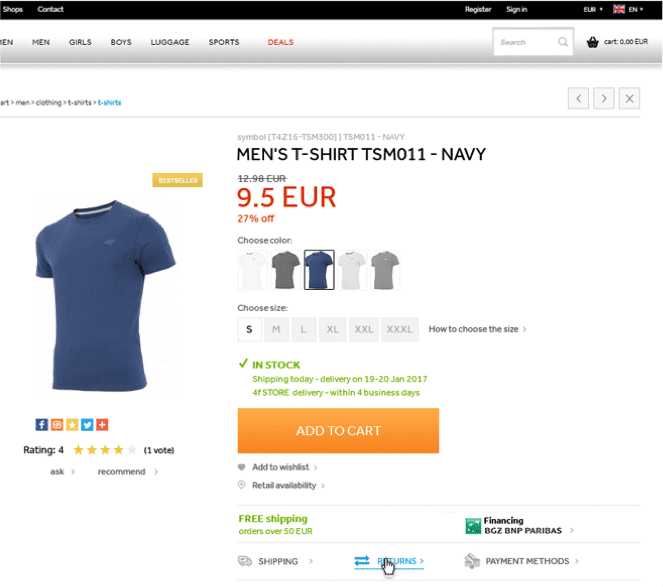
Task: Open the DEALS menu item
Action: (280, 42)
